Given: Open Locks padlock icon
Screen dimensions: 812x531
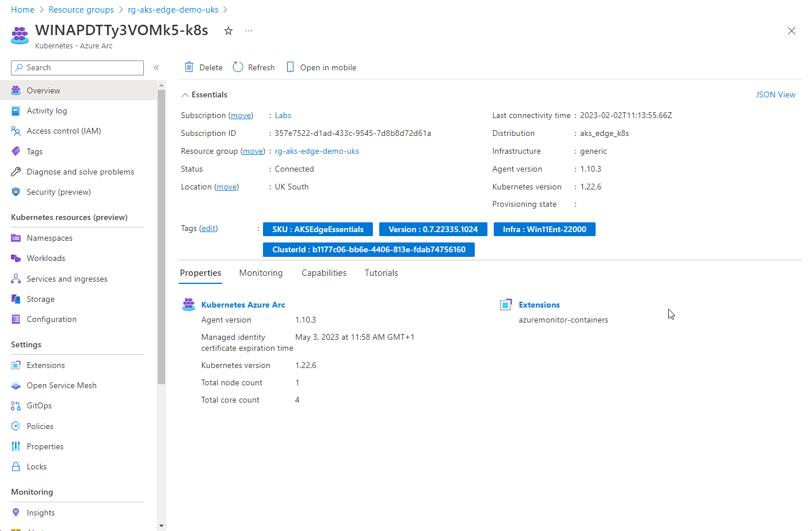Looking at the screenshot, I should (x=16, y=466).
